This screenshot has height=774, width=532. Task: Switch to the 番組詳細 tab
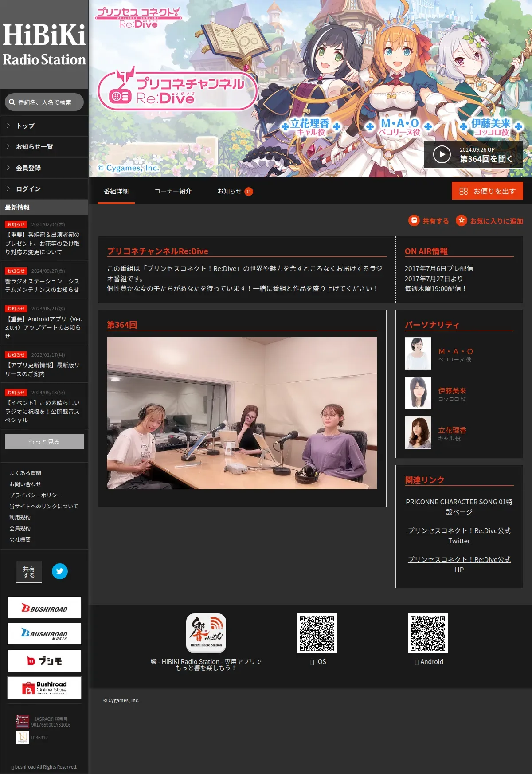click(116, 191)
